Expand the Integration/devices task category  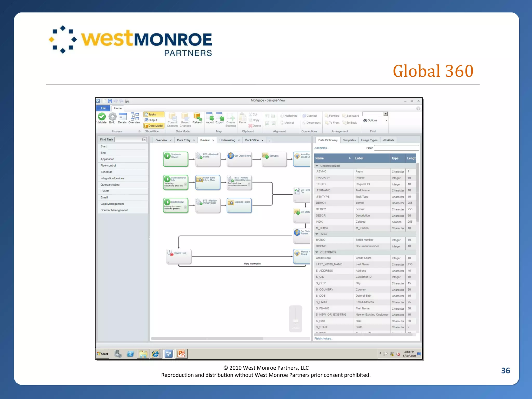coord(123,178)
